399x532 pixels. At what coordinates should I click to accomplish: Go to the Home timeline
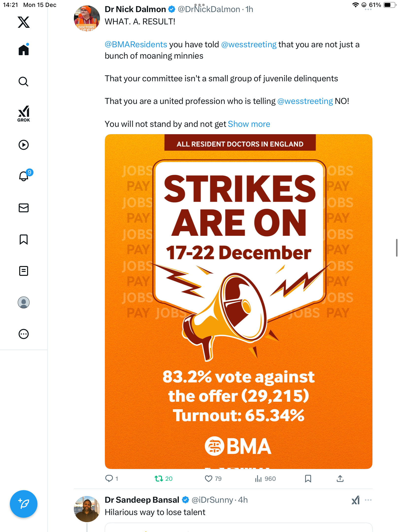pos(24,50)
